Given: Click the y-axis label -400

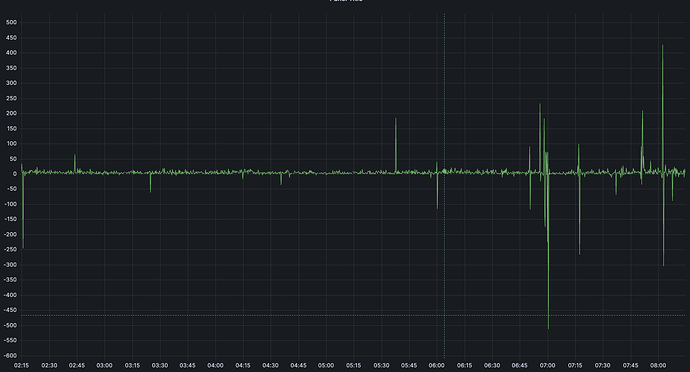Looking at the screenshot, I should (11, 295).
